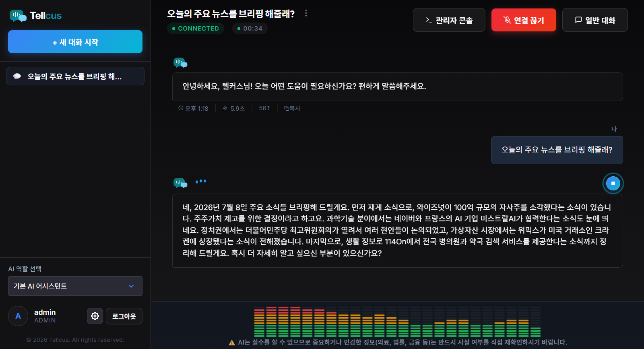This screenshot has width=644, height=349.
Task: Click the 오후 1:18 timestamp
Action: (x=193, y=108)
